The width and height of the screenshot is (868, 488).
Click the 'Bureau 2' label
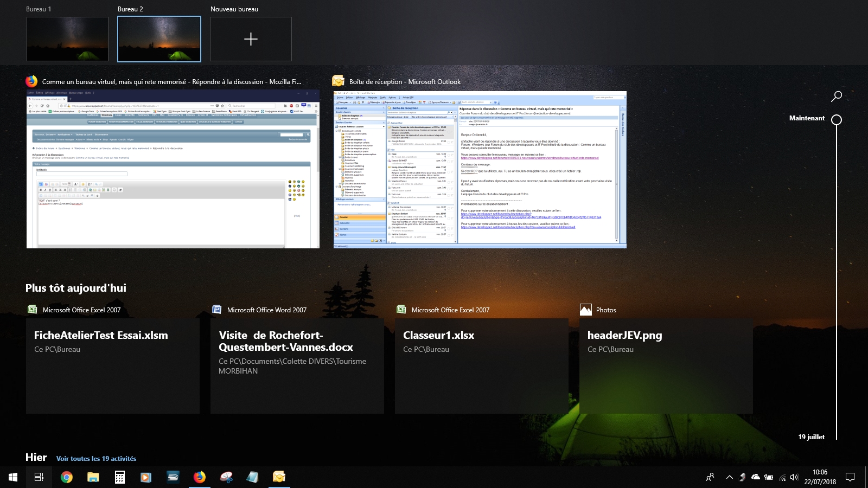(130, 9)
